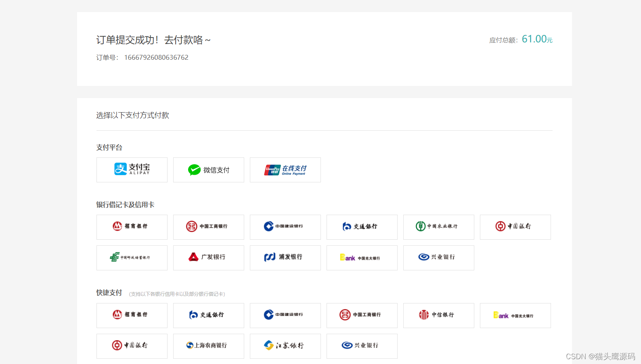
Task: Click order number 16667926080636762
Action: 156,57
